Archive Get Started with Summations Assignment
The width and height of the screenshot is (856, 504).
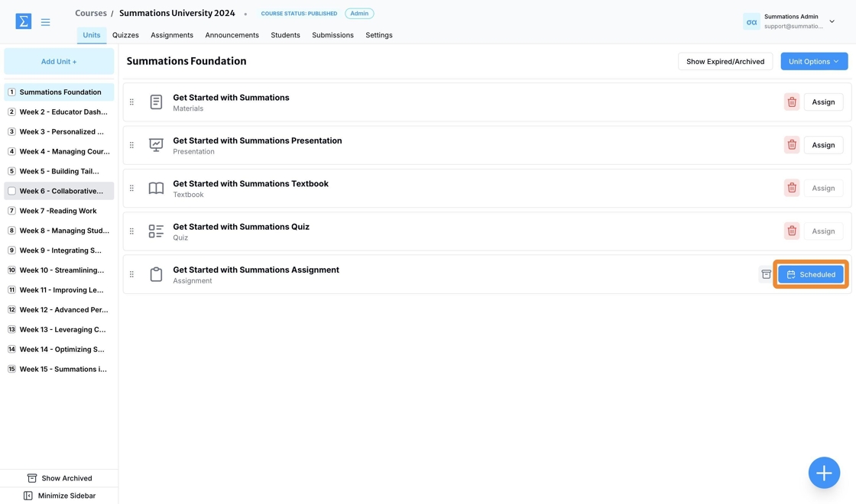click(766, 274)
